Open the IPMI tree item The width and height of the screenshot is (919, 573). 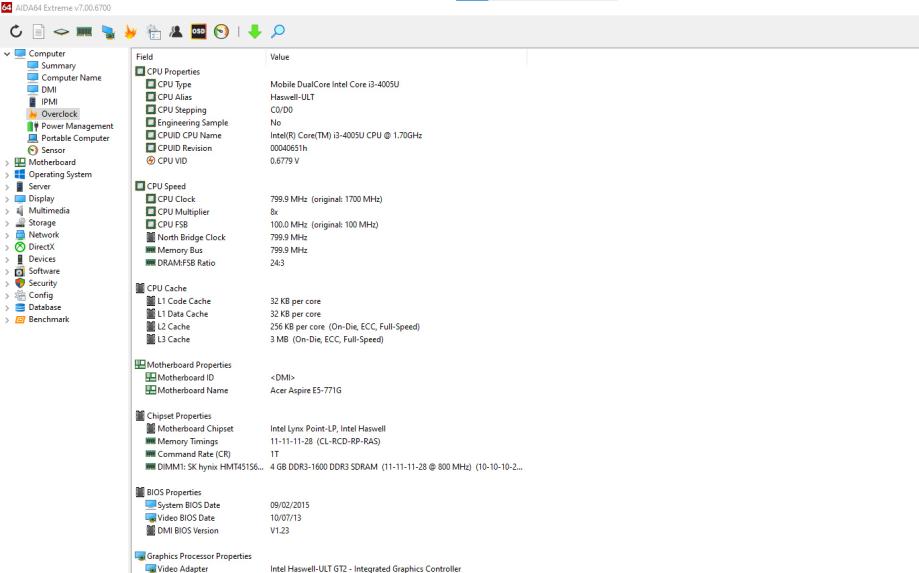(49, 102)
